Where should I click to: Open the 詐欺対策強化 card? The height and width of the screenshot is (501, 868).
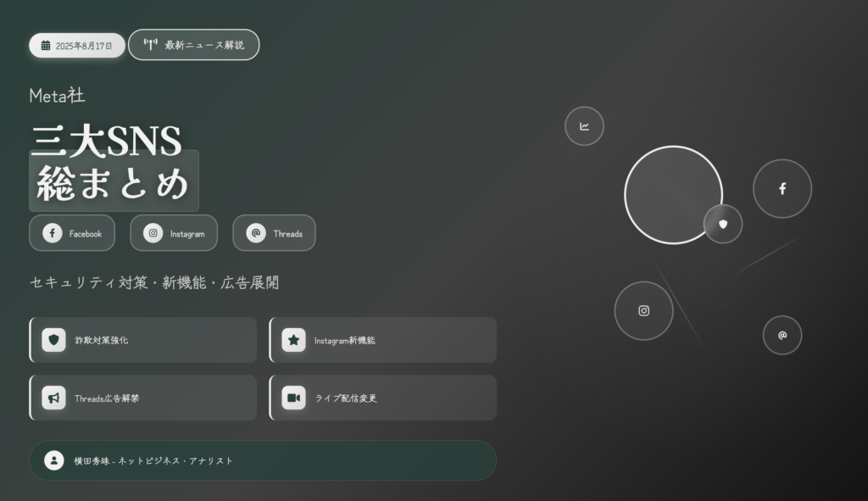(142, 340)
